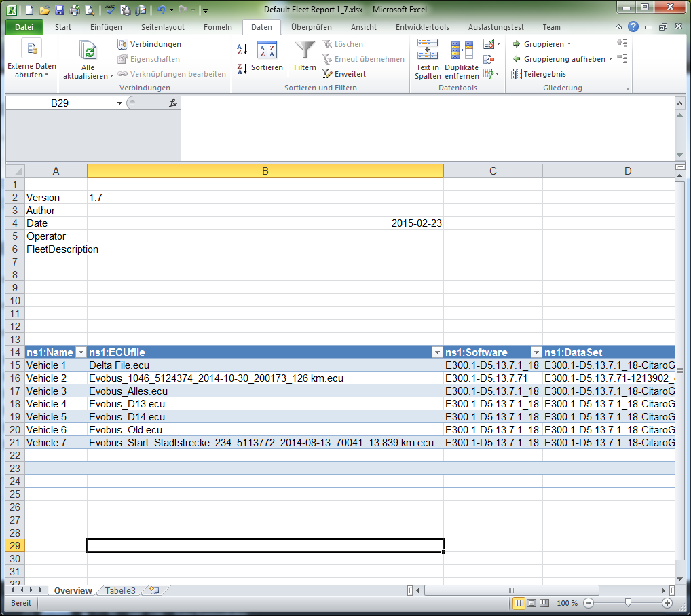This screenshot has height=616, width=691.
Task: Click the show detail icon in Gliederung
Action: [622, 43]
